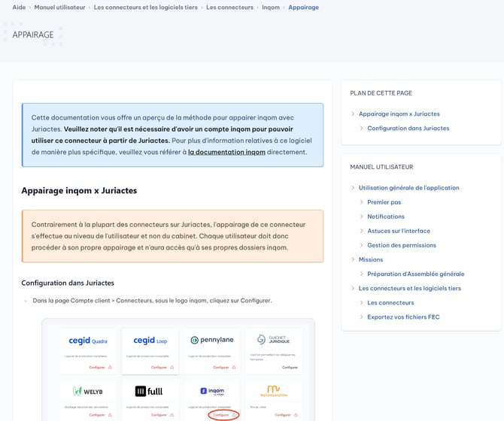
Task: Click chevron next to Utilisation générale de l'application
Action: [x=352, y=188]
